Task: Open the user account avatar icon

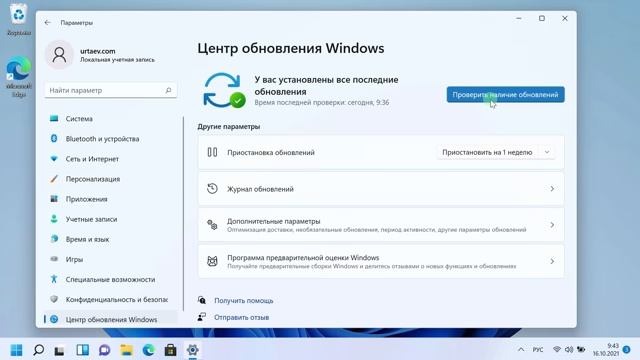Action: pyautogui.click(x=59, y=55)
